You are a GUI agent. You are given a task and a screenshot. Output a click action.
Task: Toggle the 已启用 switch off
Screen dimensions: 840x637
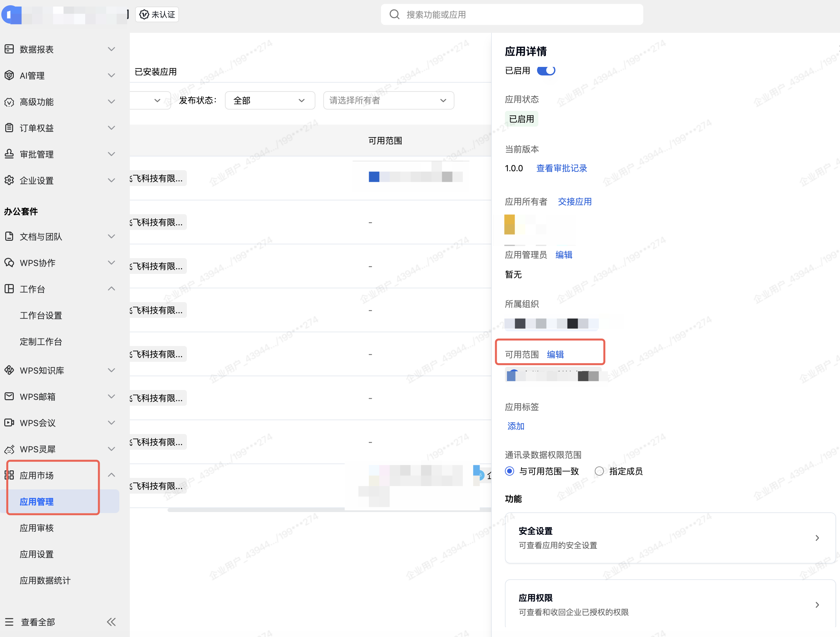pos(546,71)
